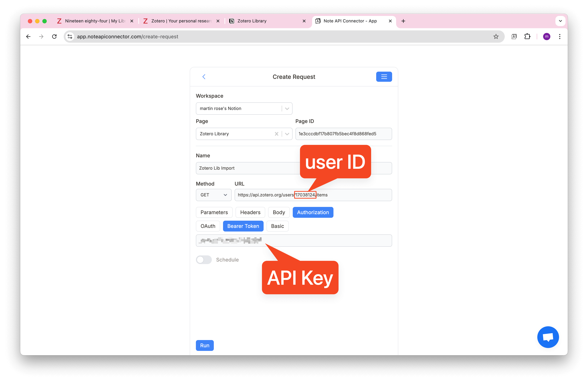The width and height of the screenshot is (588, 382).
Task: Close the Note API Connector tab
Action: tap(390, 21)
